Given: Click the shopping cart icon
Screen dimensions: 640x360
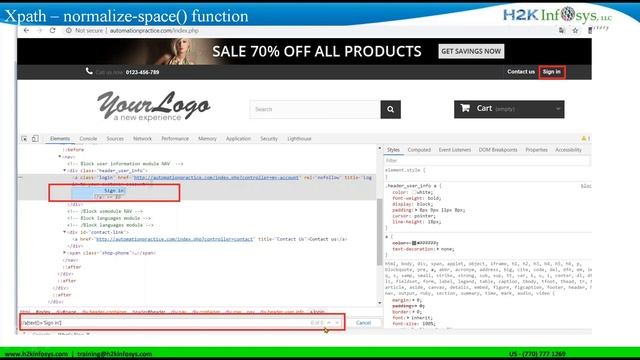Looking at the screenshot, I should tap(465, 108).
